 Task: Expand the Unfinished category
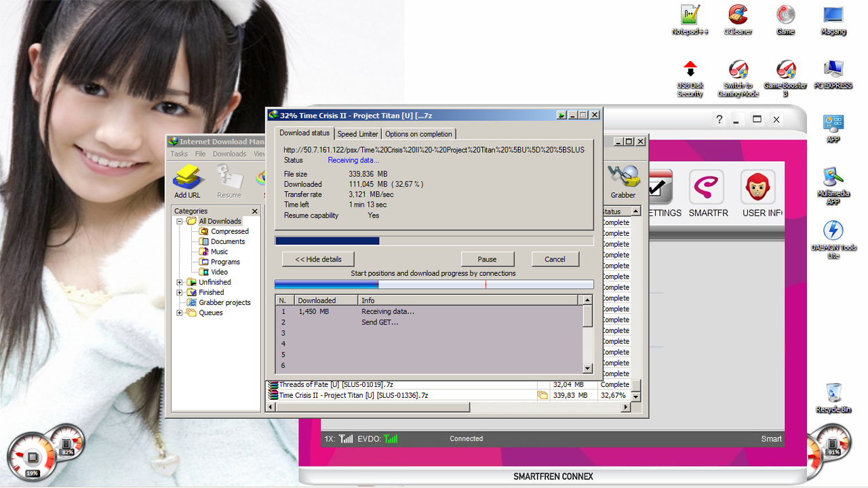click(x=180, y=282)
